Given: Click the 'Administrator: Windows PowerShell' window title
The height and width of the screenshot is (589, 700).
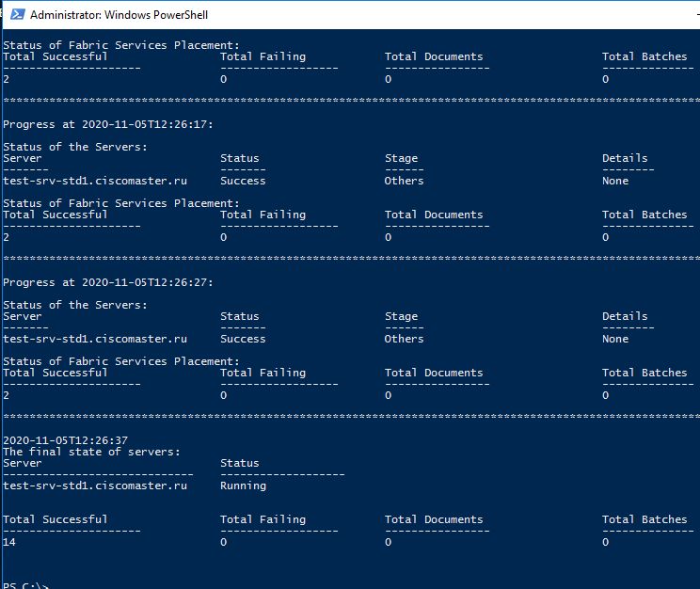Looking at the screenshot, I should tap(119, 15).
